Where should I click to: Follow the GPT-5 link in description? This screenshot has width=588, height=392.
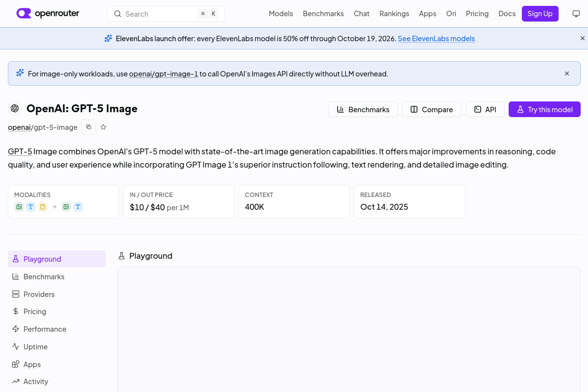click(20, 151)
